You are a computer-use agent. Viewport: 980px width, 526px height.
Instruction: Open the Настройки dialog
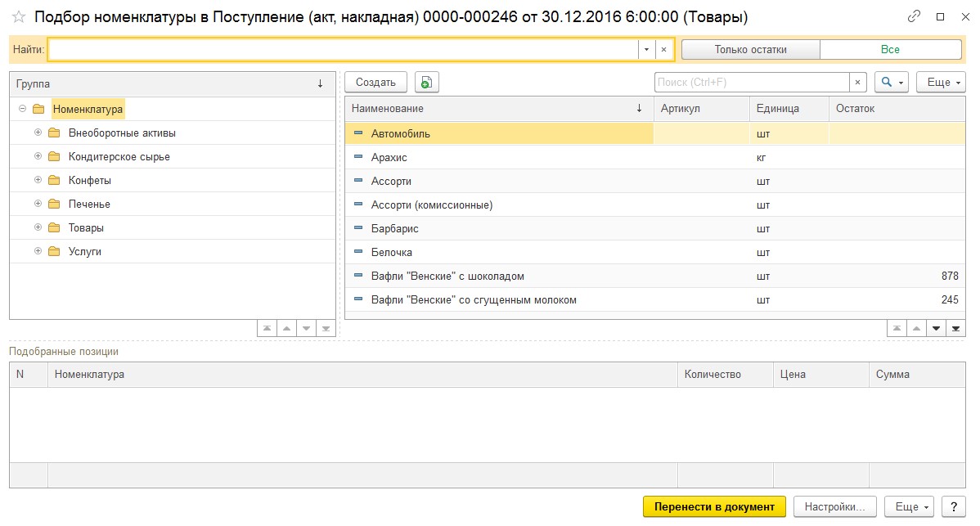pyautogui.click(x=834, y=506)
